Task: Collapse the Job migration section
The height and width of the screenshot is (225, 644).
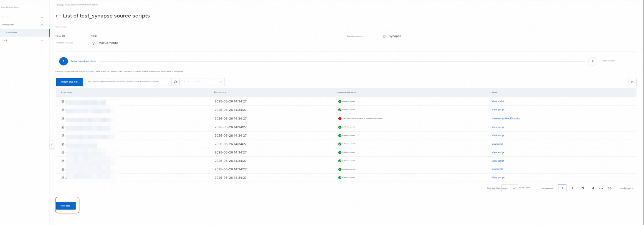Action: pyautogui.click(x=42, y=25)
